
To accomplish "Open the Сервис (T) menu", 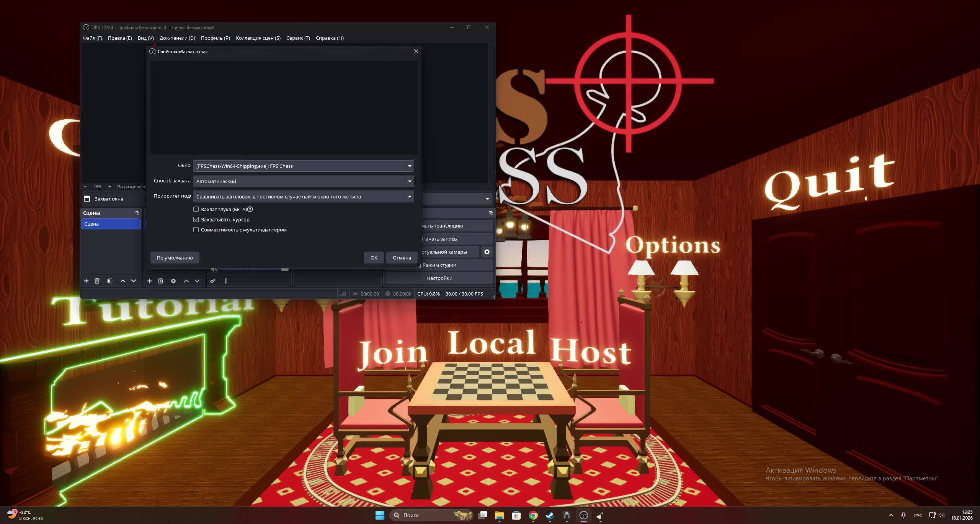I will (298, 38).
